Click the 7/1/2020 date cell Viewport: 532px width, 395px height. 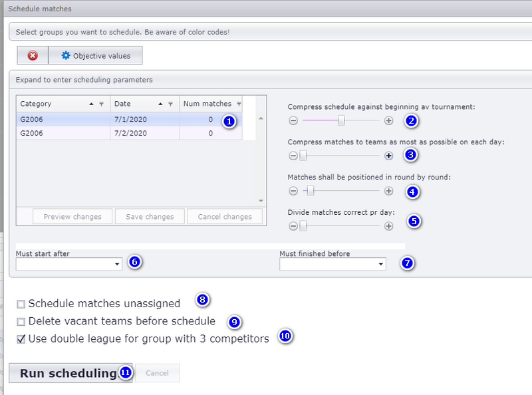pyautogui.click(x=144, y=120)
